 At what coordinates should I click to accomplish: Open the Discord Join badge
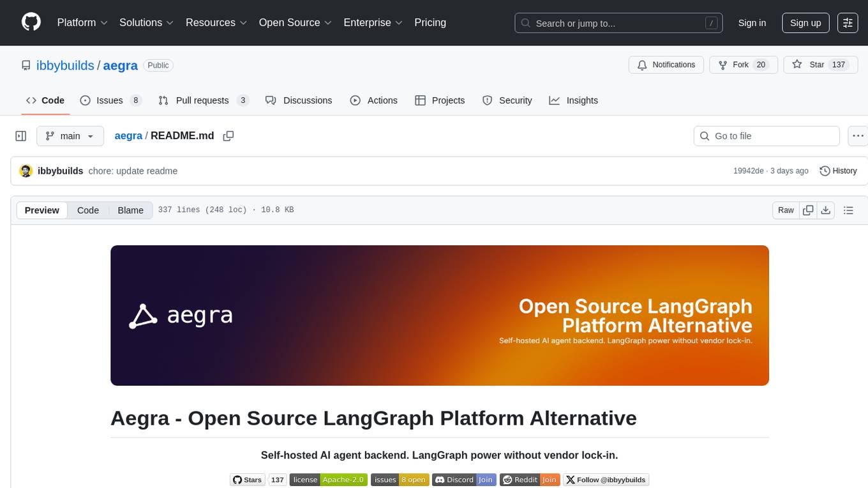(x=463, y=480)
